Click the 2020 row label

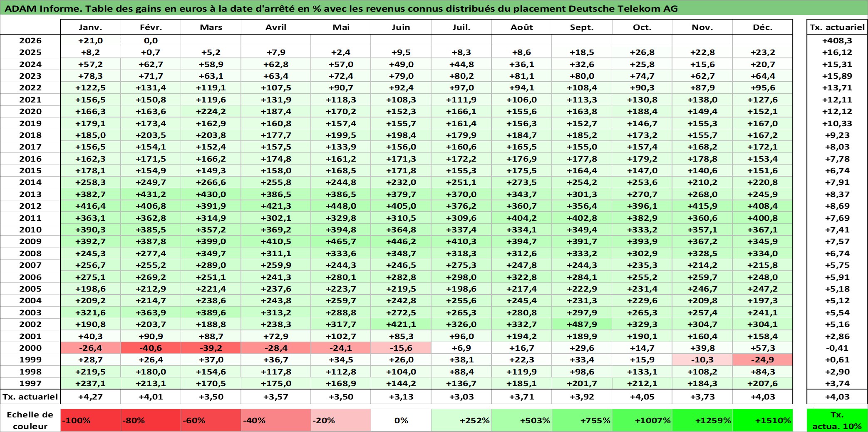(30, 111)
